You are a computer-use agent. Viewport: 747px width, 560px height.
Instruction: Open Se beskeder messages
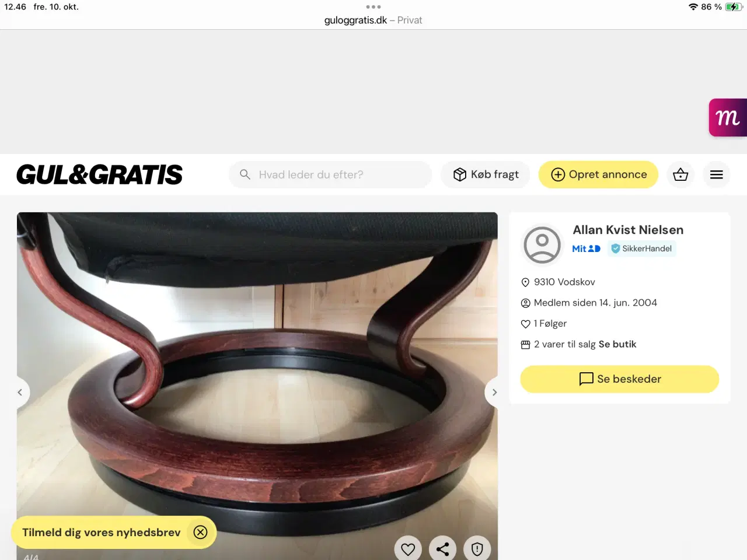click(619, 379)
